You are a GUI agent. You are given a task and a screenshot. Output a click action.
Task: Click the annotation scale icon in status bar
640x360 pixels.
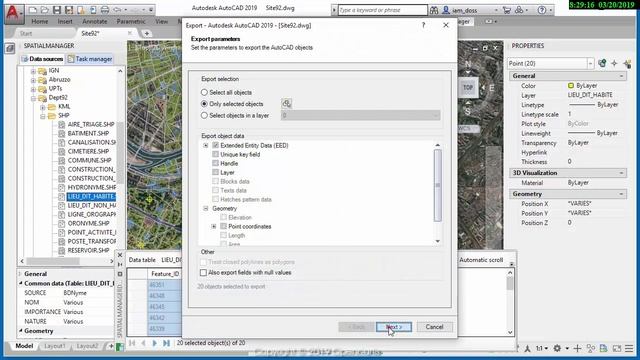pyautogui.click(x=528, y=348)
